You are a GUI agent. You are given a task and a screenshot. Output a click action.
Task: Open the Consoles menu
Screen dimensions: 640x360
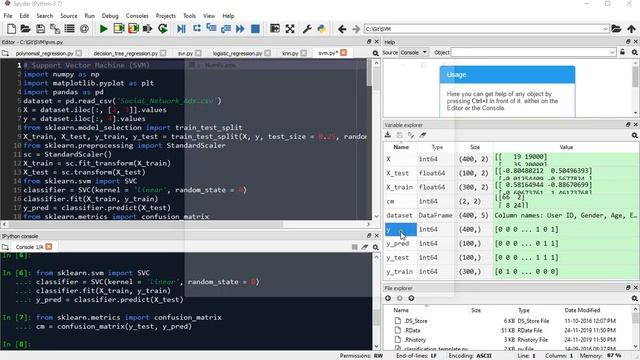(x=137, y=16)
